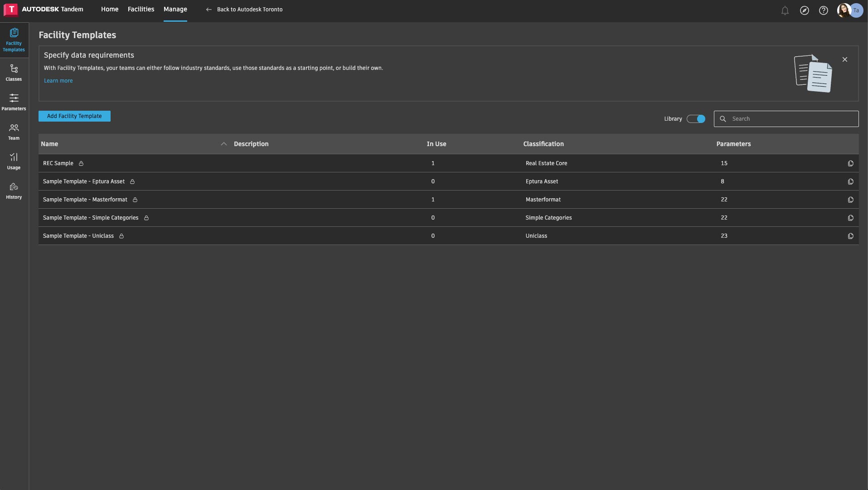Viewport: 868px width, 490px height.
Task: Switch to the Facilities tab
Action: click(141, 9)
